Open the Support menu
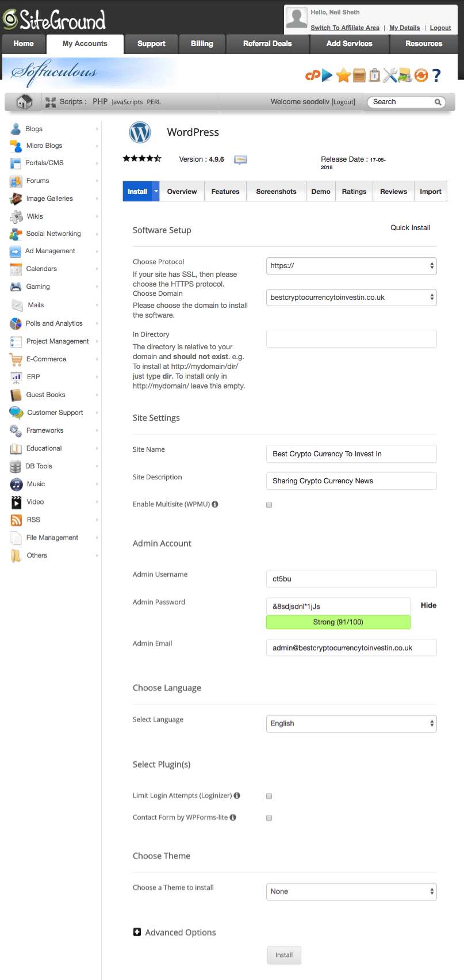Screen dimensions: 464x980 [x=151, y=44]
